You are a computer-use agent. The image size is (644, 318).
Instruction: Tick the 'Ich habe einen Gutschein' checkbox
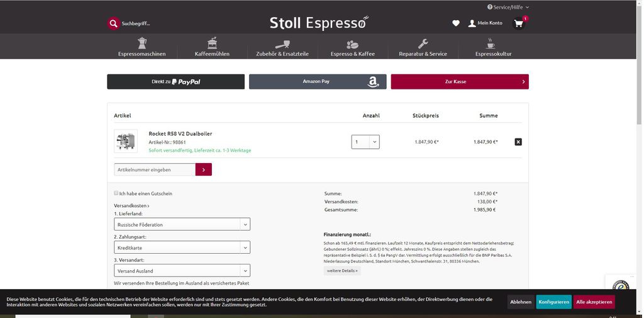tap(116, 193)
